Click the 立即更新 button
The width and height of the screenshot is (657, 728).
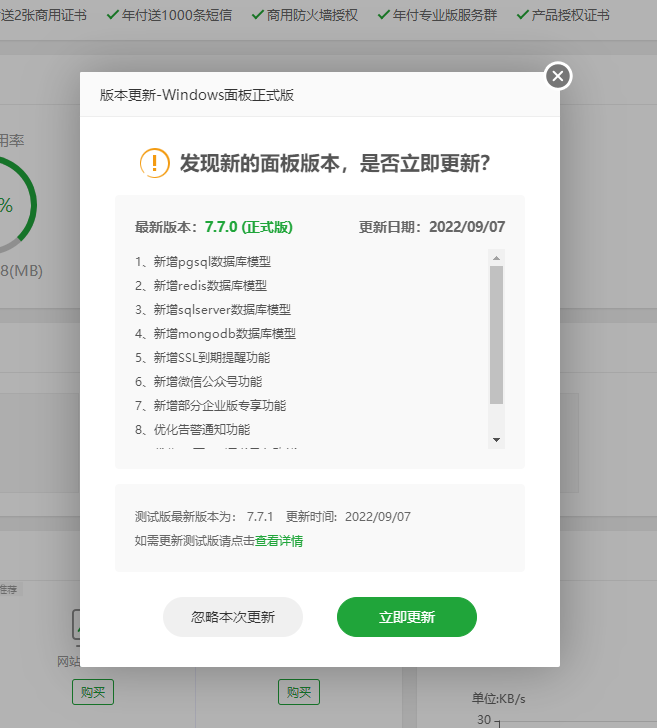coord(407,617)
